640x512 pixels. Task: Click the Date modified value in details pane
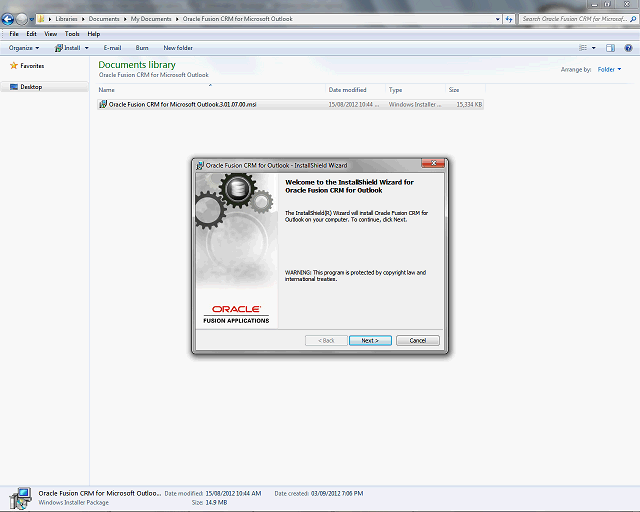(233, 493)
